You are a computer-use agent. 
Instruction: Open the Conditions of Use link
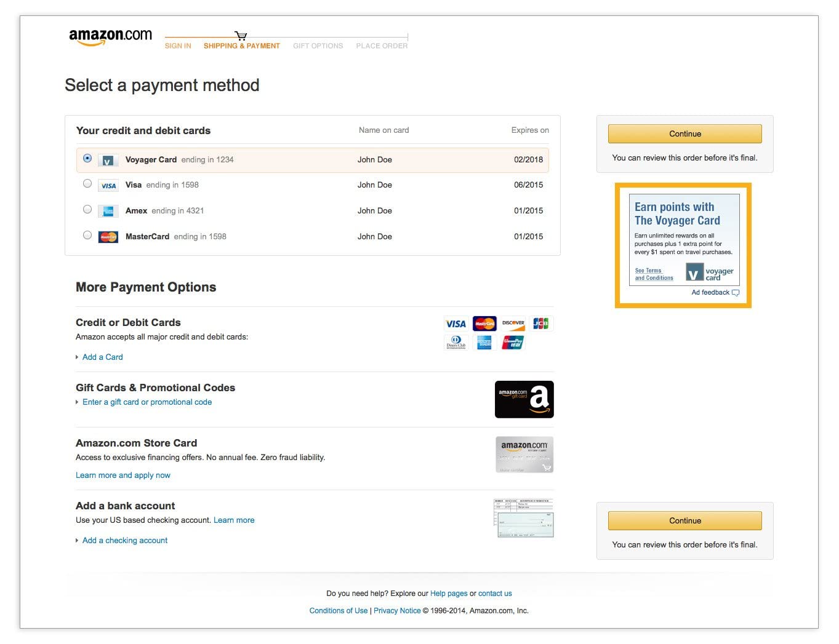(339, 611)
